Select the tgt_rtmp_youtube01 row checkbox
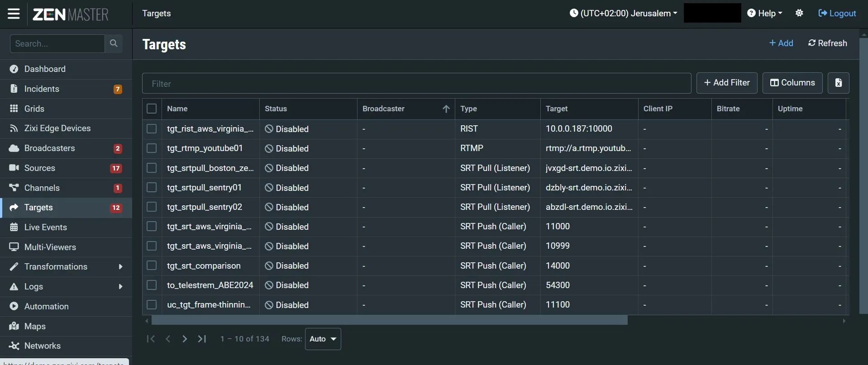 [x=152, y=148]
